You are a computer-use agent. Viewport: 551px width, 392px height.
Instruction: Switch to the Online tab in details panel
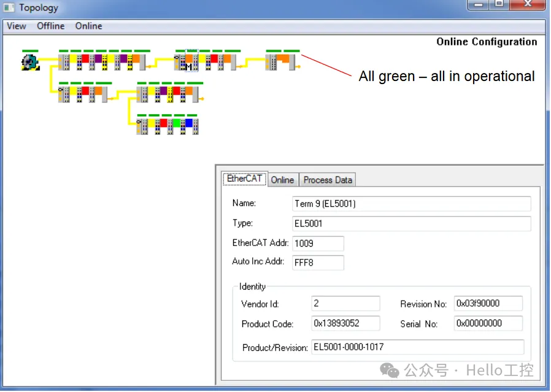coord(282,180)
